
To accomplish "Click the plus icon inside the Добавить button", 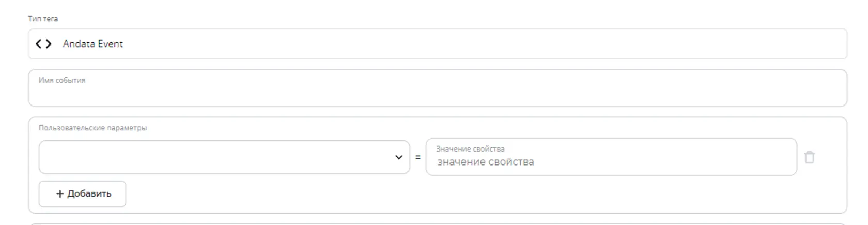I will point(60,194).
